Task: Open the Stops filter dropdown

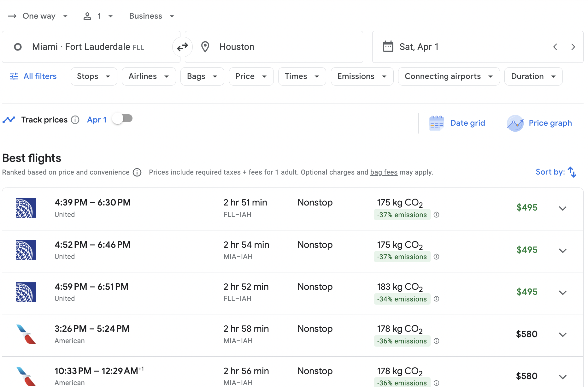Action: (x=94, y=76)
